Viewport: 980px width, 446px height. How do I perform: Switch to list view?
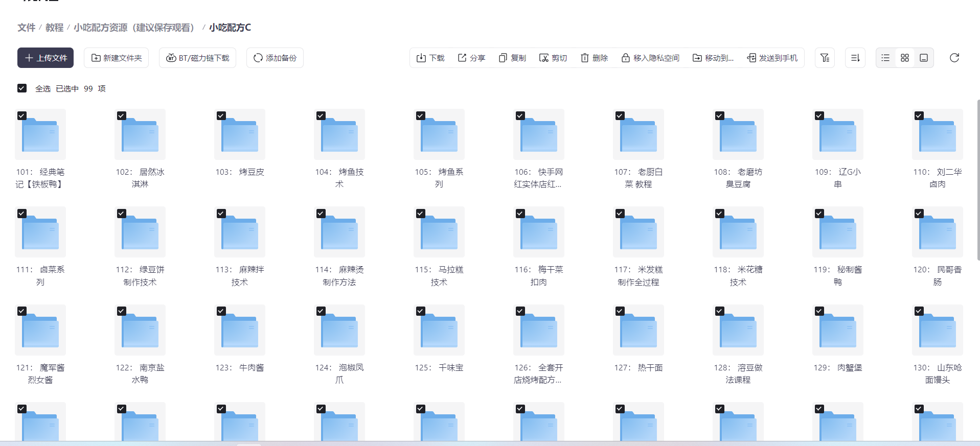coord(885,58)
